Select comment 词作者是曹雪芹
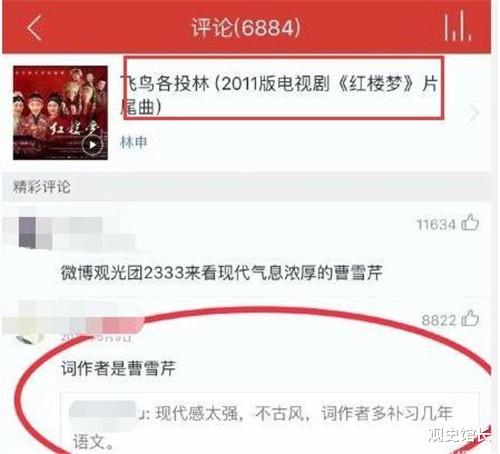The height and width of the screenshot is (454, 500). [x=118, y=368]
